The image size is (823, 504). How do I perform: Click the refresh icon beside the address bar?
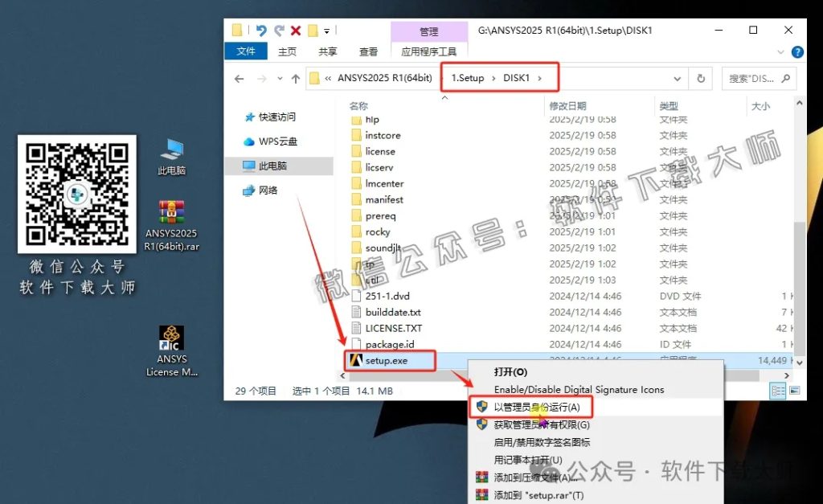(x=701, y=77)
